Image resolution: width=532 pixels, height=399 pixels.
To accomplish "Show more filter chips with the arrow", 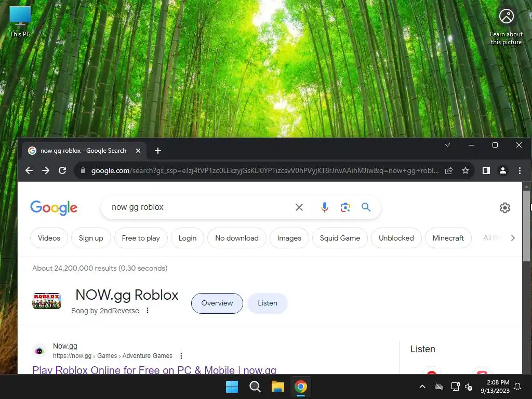I will tap(513, 238).
